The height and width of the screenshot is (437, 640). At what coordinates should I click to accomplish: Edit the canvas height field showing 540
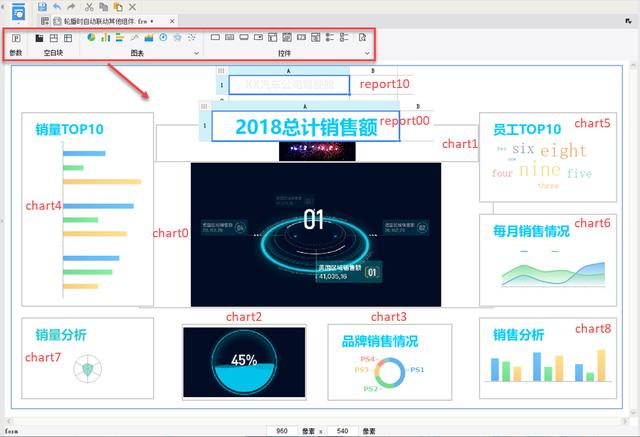tap(342, 431)
